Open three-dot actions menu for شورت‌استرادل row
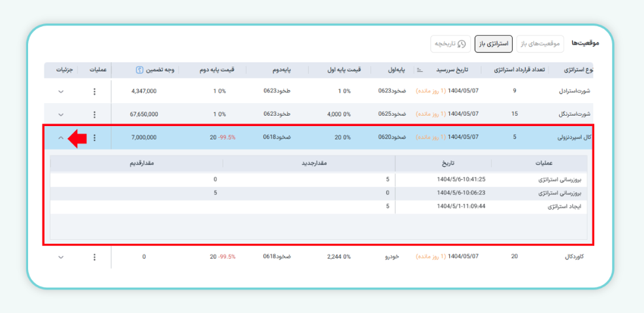This screenshot has height=313, width=644. coord(95,91)
